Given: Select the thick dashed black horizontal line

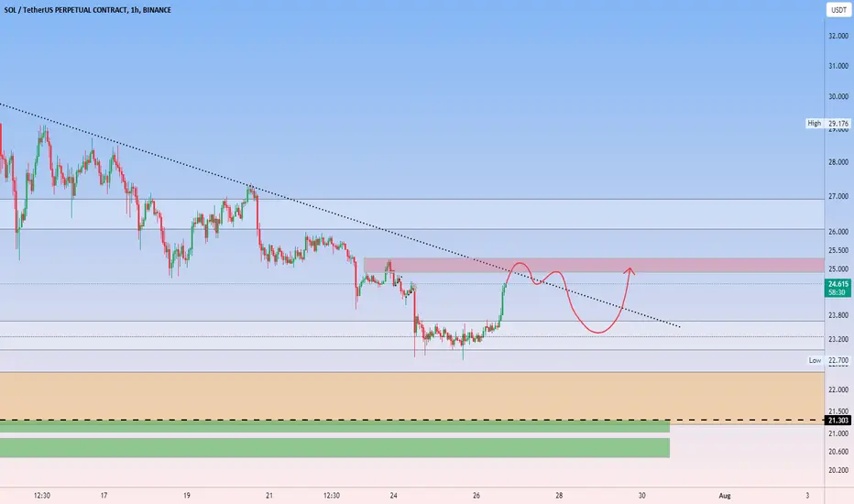Looking at the screenshot, I should point(411,420).
